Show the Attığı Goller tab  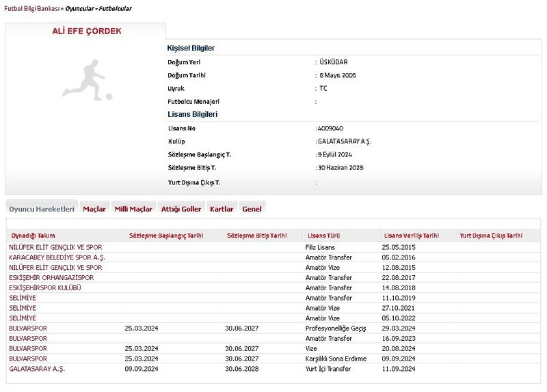(181, 209)
